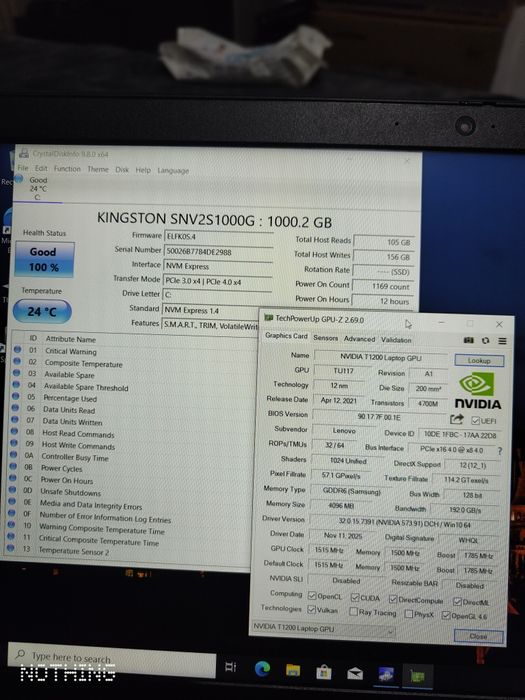Click the Good 100 % health status button
Viewport: 525px width, 700px height.
[x=44, y=259]
